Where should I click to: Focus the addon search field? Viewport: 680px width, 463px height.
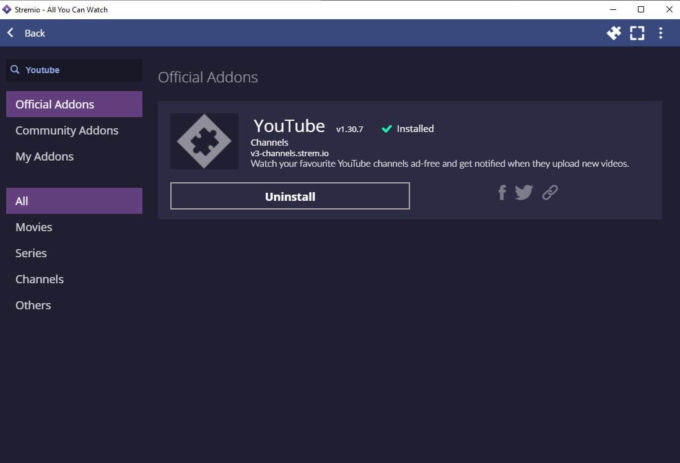tap(80, 70)
